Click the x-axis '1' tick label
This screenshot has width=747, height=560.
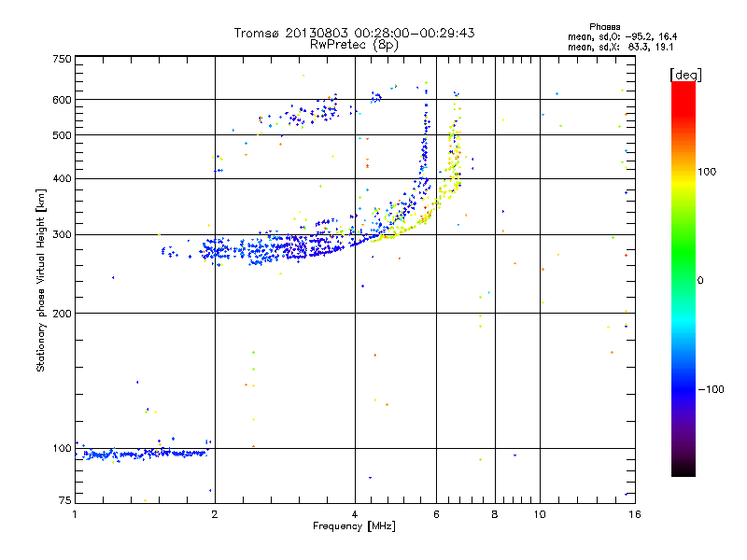75,514
